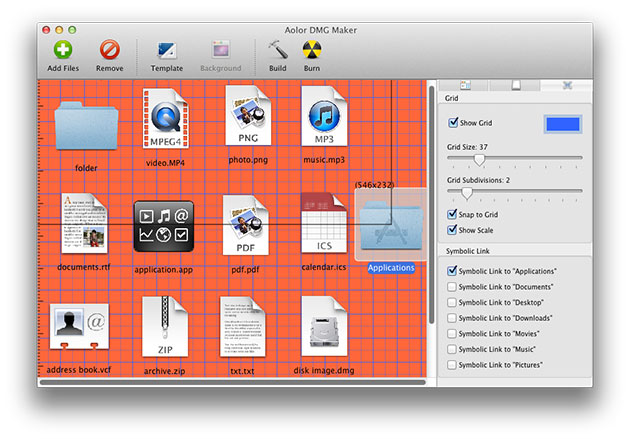Select the video.MP4 file icon
Screen dimensions: 630x439
coord(165,120)
